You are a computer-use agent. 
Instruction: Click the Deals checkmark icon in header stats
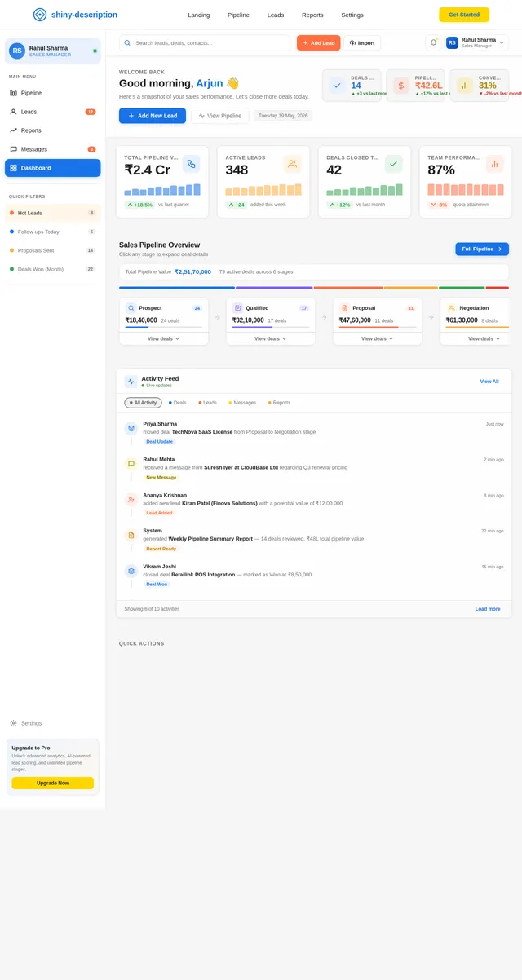(338, 86)
